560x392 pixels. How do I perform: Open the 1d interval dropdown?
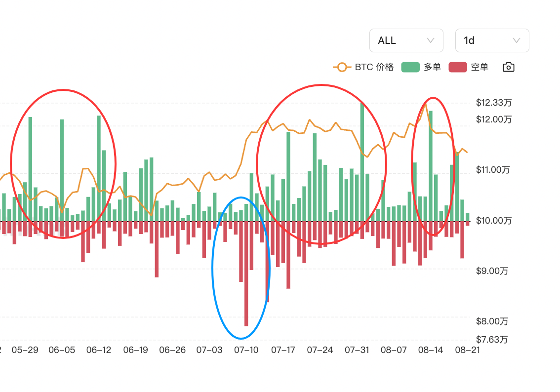[492, 40]
